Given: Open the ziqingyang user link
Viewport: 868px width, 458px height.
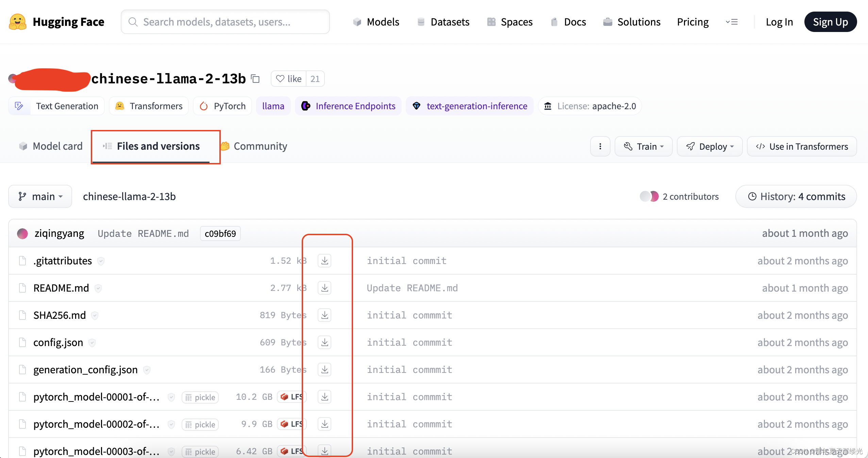Looking at the screenshot, I should click(x=59, y=233).
